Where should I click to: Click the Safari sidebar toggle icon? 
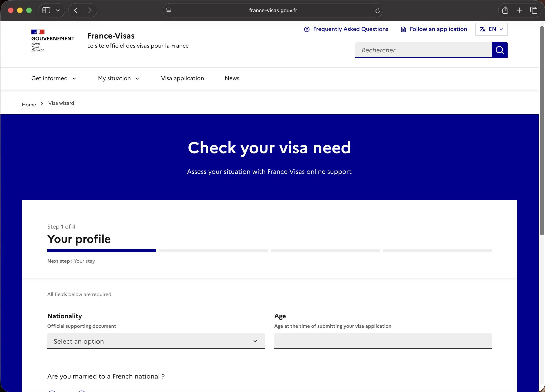point(46,10)
